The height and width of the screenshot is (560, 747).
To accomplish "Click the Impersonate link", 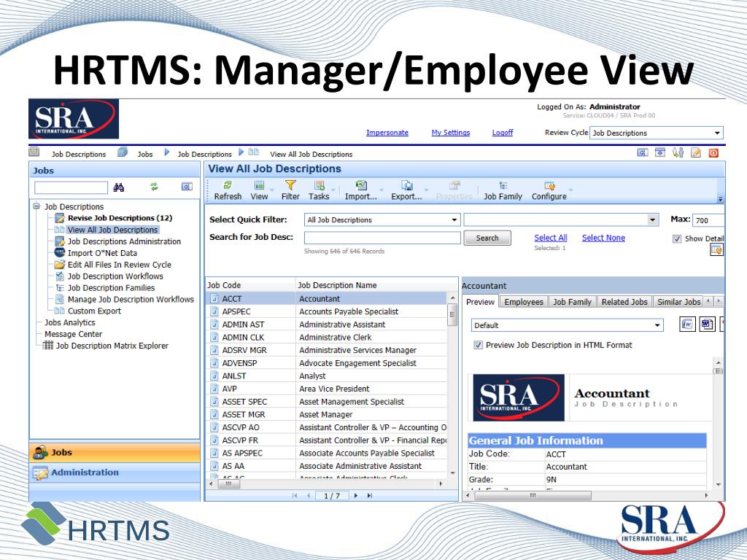I will pyautogui.click(x=387, y=133).
